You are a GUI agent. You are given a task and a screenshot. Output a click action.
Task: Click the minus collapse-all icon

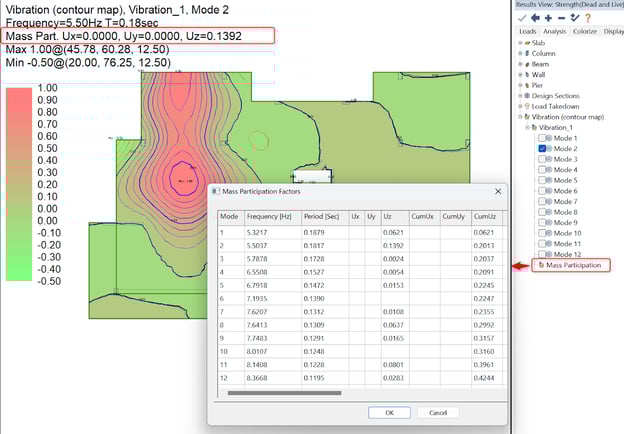(559, 17)
